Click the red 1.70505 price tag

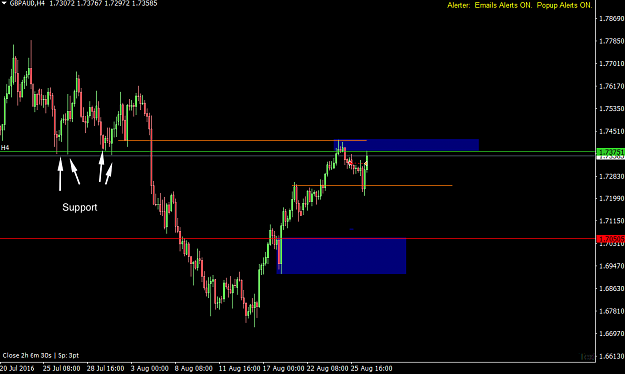[x=610, y=239]
